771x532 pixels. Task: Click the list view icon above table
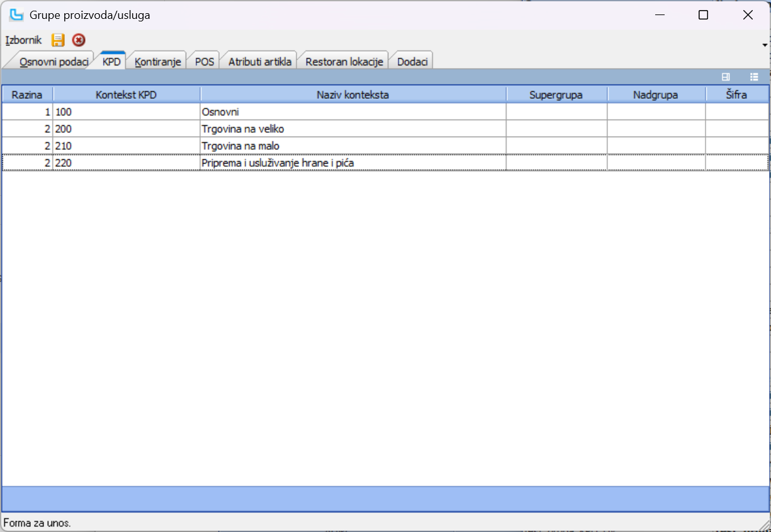(x=754, y=77)
